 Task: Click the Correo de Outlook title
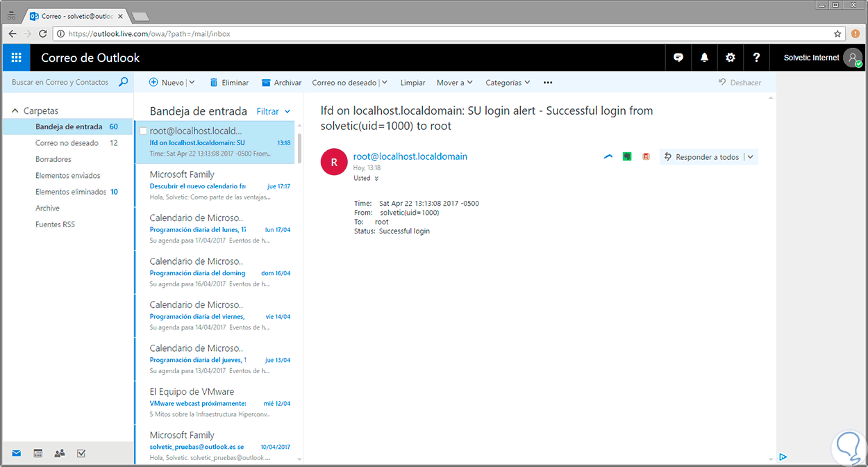(x=90, y=58)
